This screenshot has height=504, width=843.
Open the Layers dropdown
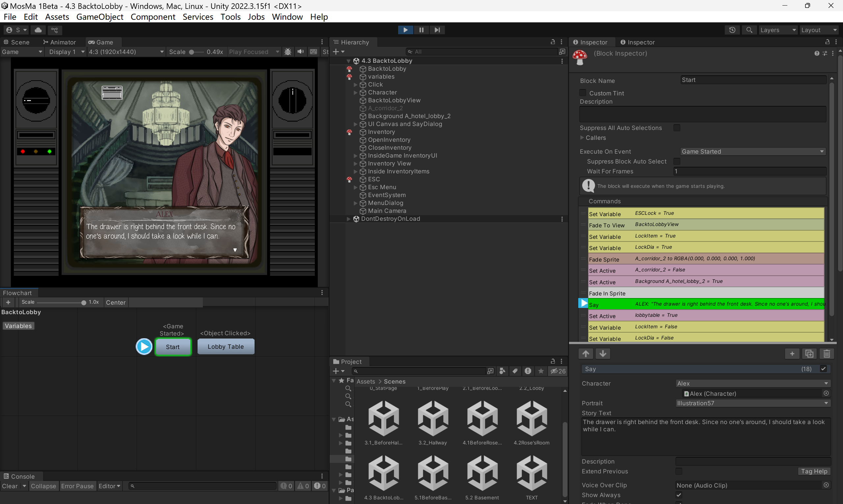pos(778,30)
